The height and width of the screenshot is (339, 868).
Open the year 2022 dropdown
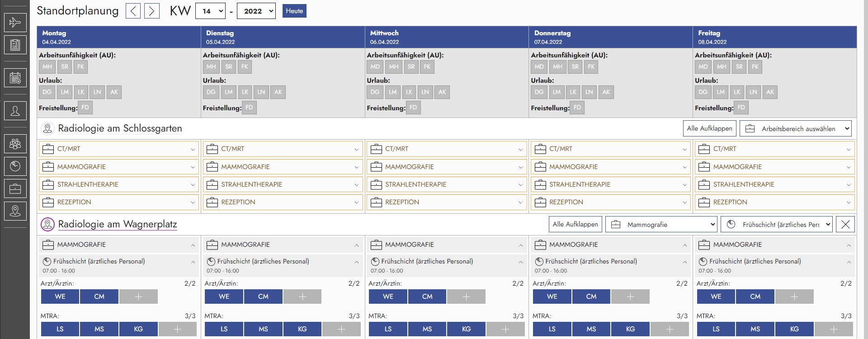[x=256, y=11]
